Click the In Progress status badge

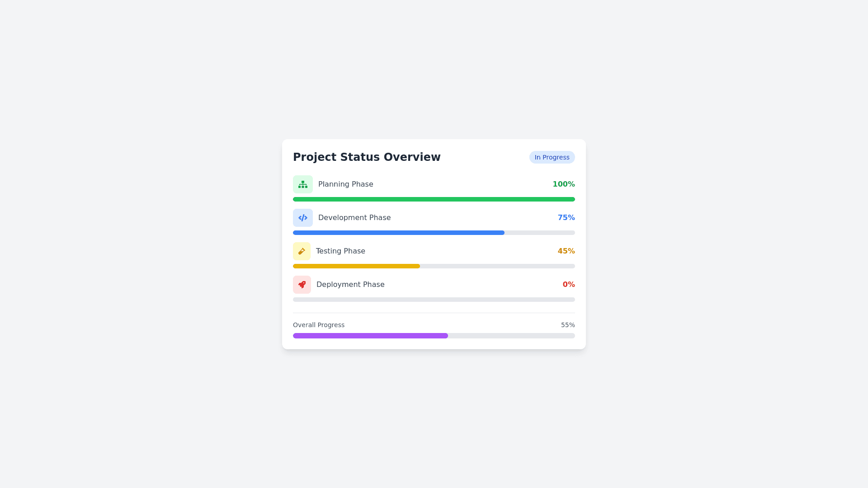pyautogui.click(x=552, y=157)
